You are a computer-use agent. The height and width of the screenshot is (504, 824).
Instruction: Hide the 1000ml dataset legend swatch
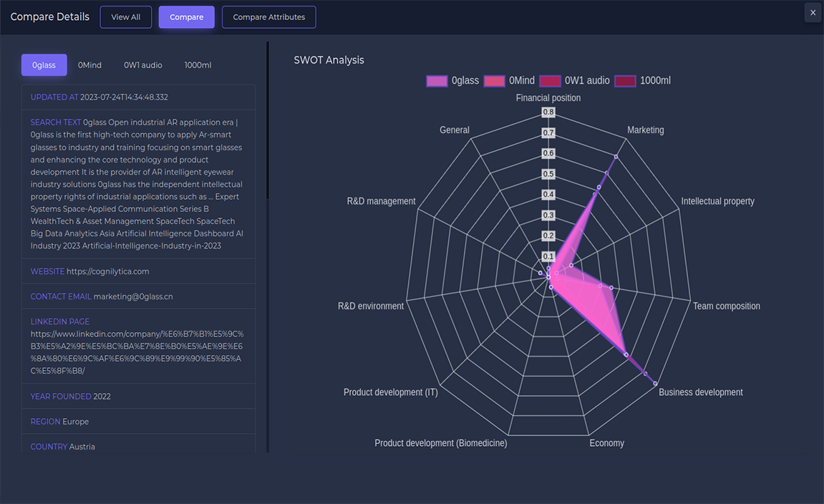[x=625, y=81]
